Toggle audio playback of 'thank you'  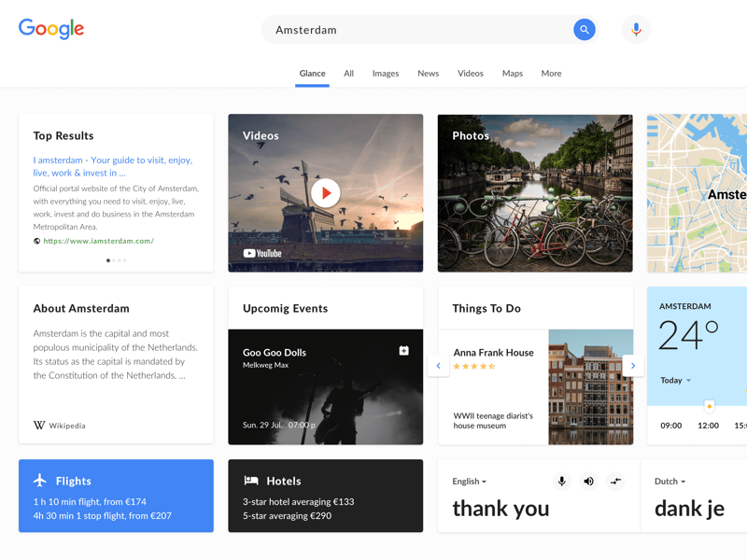pos(588,481)
